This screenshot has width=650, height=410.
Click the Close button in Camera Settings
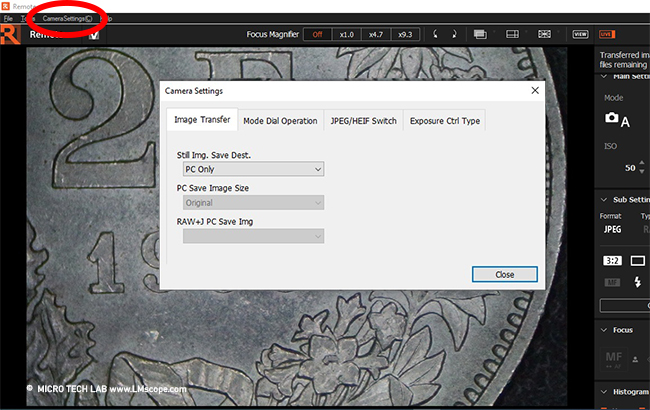(504, 274)
